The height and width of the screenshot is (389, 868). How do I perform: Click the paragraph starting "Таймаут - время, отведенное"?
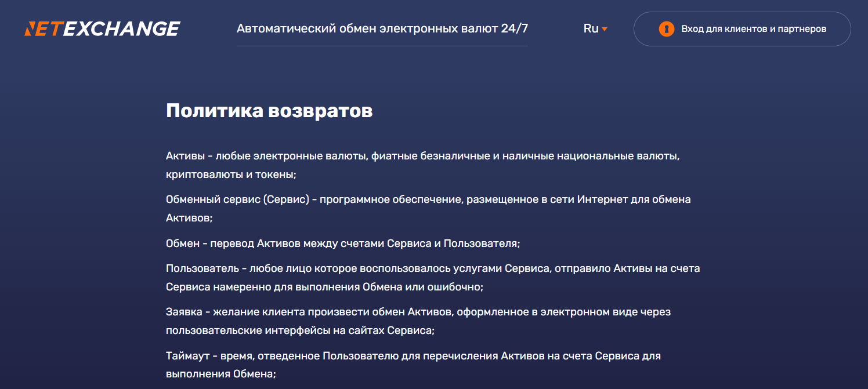(x=414, y=365)
